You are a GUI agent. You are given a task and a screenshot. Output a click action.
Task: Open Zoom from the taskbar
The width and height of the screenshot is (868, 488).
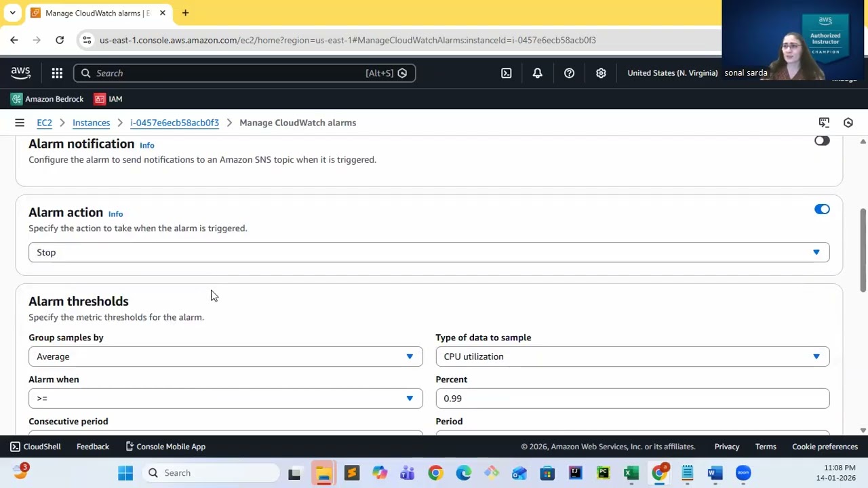[x=743, y=473]
